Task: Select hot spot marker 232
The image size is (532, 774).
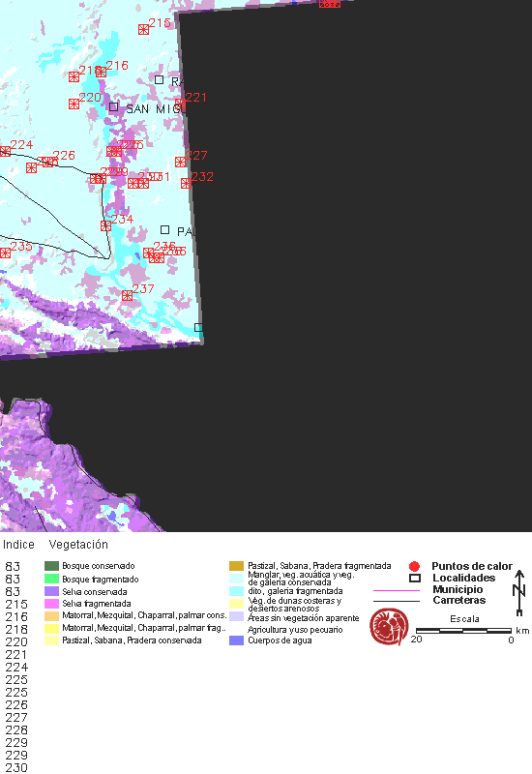Action: coord(186,183)
